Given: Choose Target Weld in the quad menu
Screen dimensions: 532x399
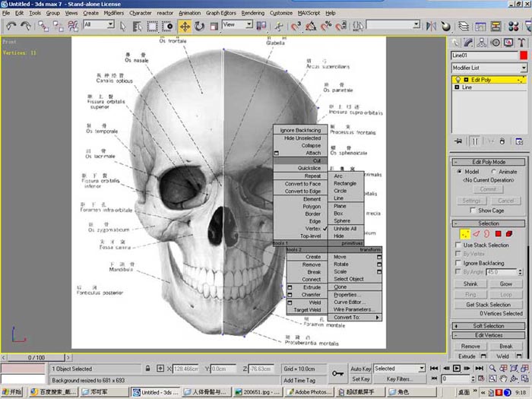Looking at the screenshot, I should tap(307, 310).
